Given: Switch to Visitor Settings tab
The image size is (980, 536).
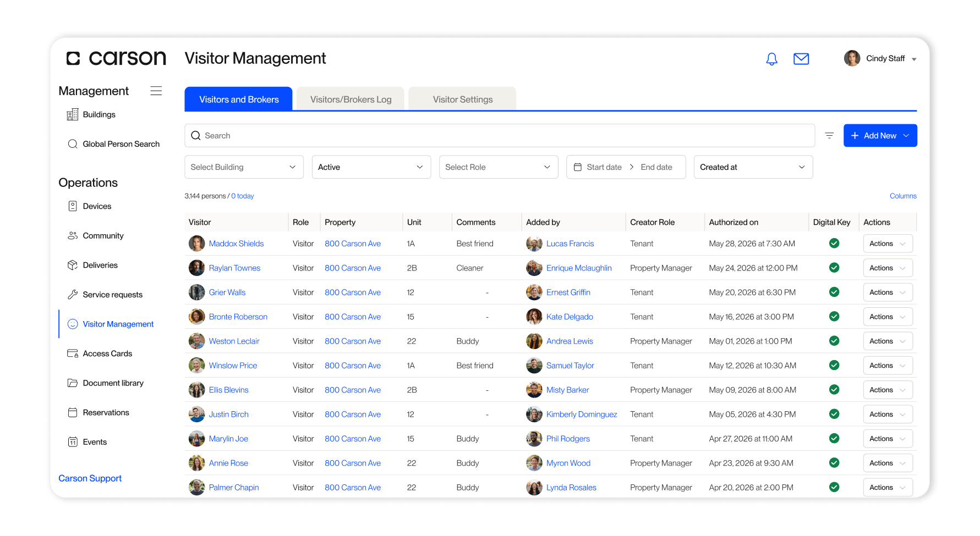Looking at the screenshot, I should [x=462, y=99].
